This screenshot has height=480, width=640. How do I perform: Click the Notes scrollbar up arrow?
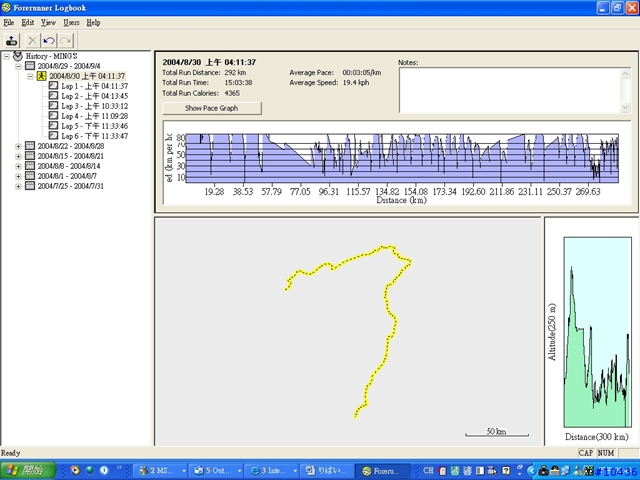coord(625,74)
